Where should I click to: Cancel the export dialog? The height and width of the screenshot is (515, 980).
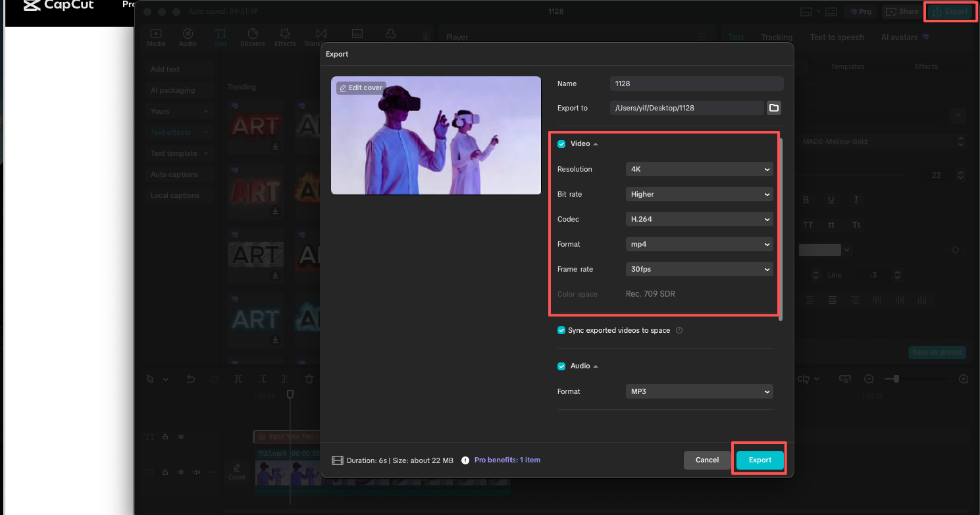click(x=707, y=460)
